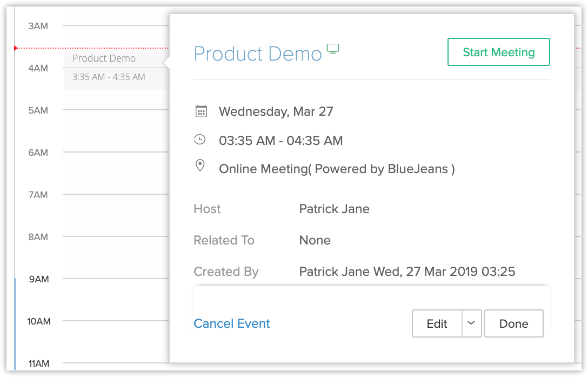Click the 9AM time slot label
Image resolution: width=588 pixels, height=377 pixels.
(39, 279)
